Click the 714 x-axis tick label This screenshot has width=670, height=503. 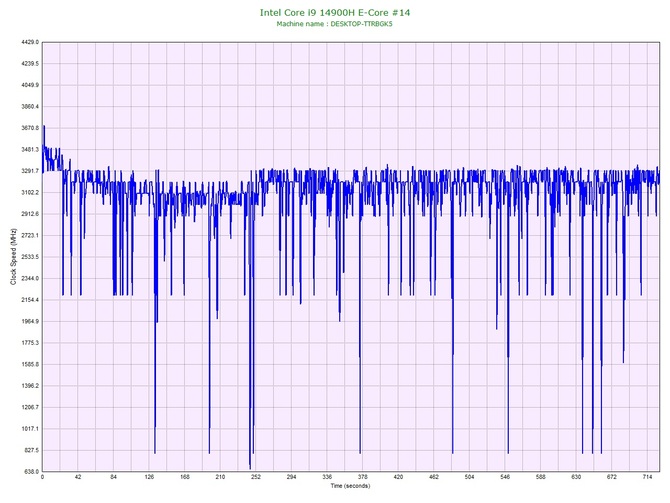coord(647,477)
